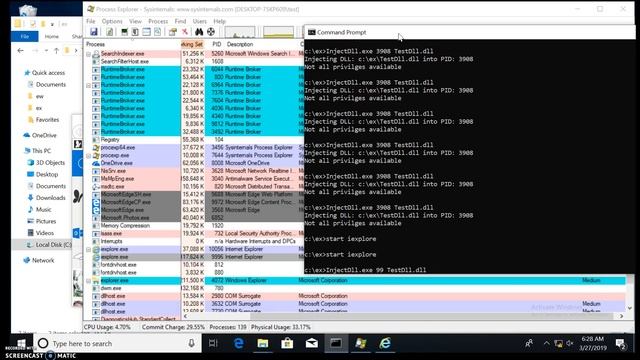Open the Help menu in Process Explorer
The width and height of the screenshot is (640, 360).
click(220, 21)
